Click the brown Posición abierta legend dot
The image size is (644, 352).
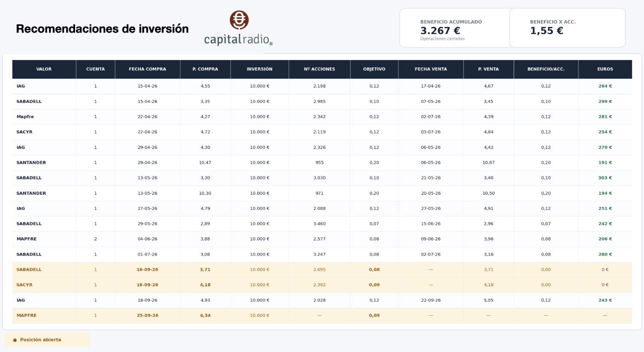click(15, 340)
